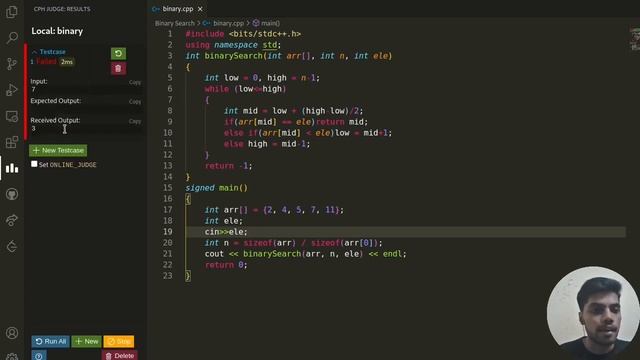Open the Run and Debug view
640x360 pixels.
click(12, 90)
